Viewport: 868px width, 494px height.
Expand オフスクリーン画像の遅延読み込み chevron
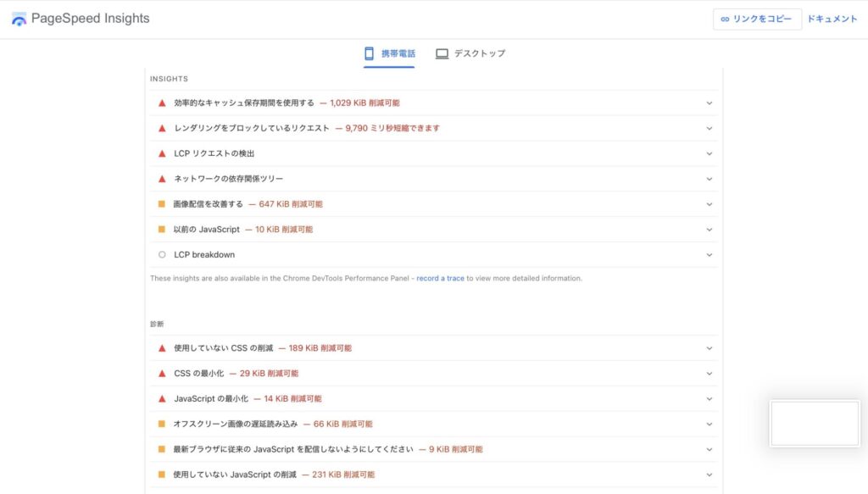[709, 424]
